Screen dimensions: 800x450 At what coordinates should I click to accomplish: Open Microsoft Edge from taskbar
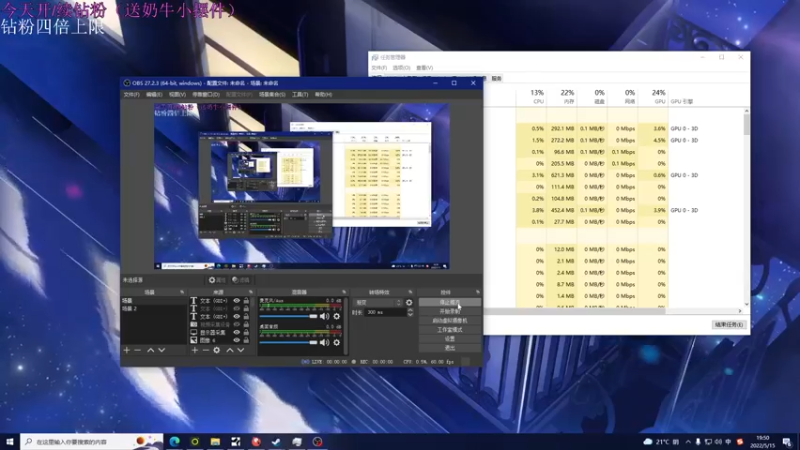[x=174, y=441]
